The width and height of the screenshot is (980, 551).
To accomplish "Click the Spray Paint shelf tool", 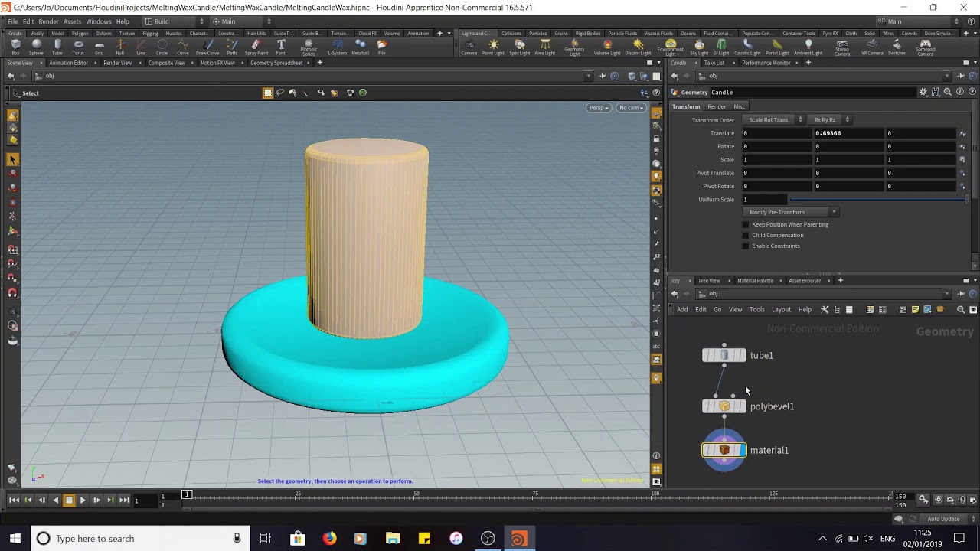I will [256, 47].
